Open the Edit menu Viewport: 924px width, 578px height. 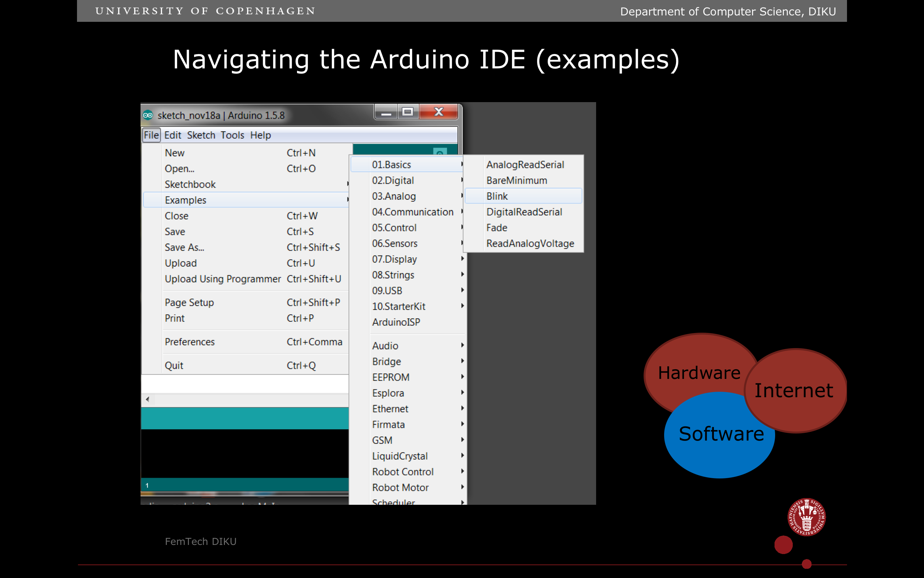(173, 135)
